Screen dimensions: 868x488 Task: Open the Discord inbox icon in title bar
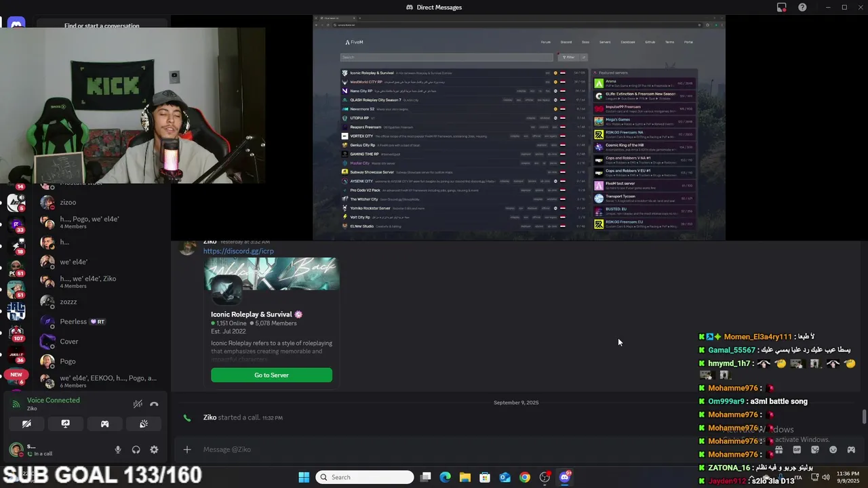782,7
